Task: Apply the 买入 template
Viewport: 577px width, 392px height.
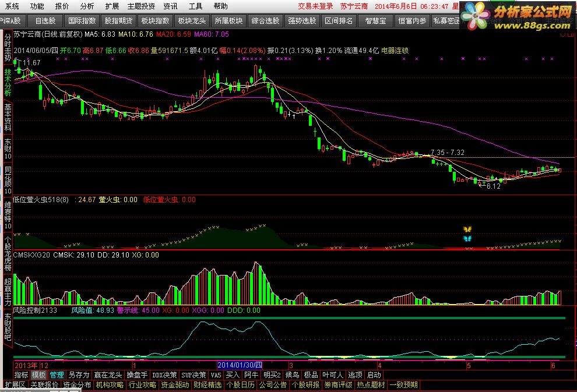Action: [233, 375]
